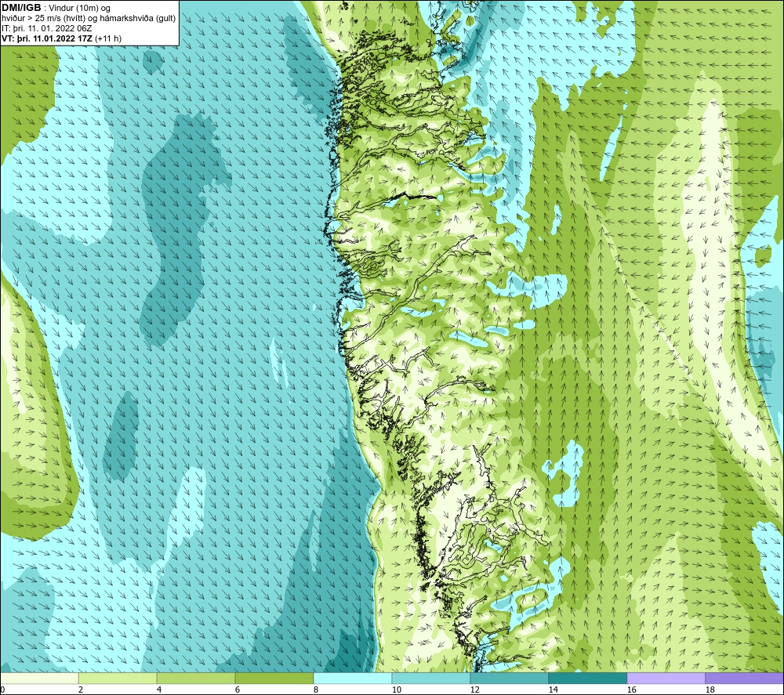The height and width of the screenshot is (695, 784).
Task: Click the '0' scale label
Action: (x=2, y=690)
